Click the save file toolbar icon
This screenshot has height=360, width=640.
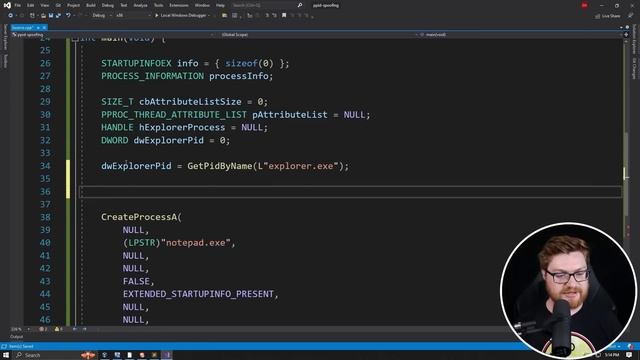tap(51, 16)
